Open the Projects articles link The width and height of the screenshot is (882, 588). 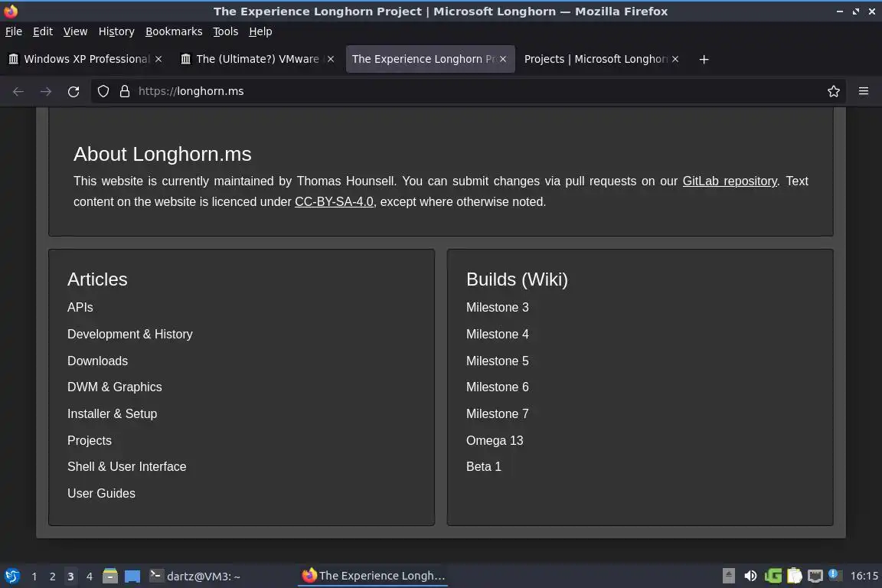(90, 440)
